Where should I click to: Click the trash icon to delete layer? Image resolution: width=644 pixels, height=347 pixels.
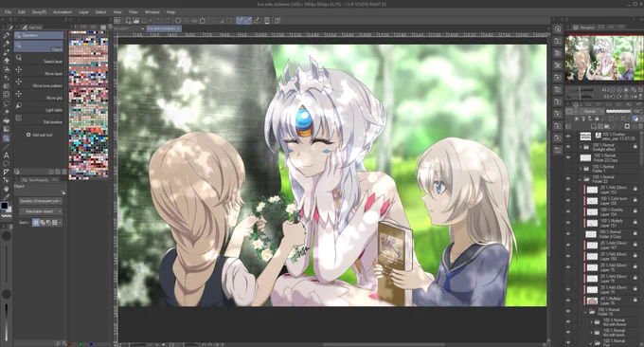coord(640,126)
